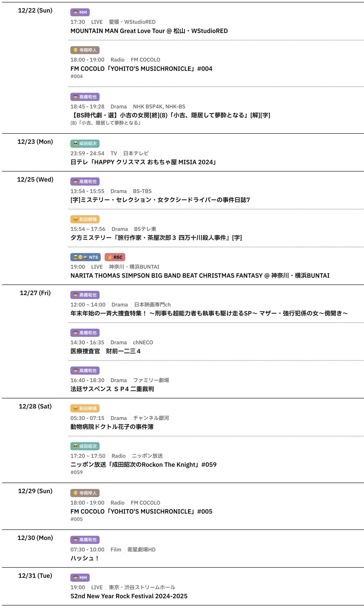Click the 寺岡呼人 tag on 12/22
Image resolution: width=364 pixels, height=609 pixels.
point(85,50)
